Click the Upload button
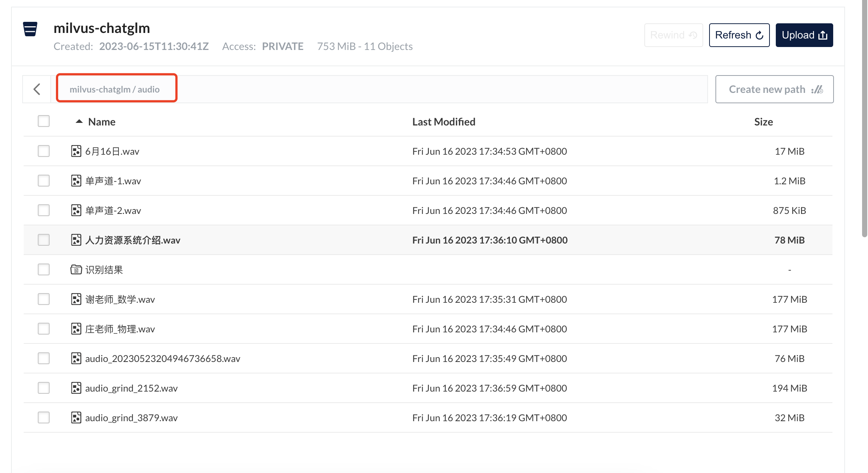 (804, 35)
